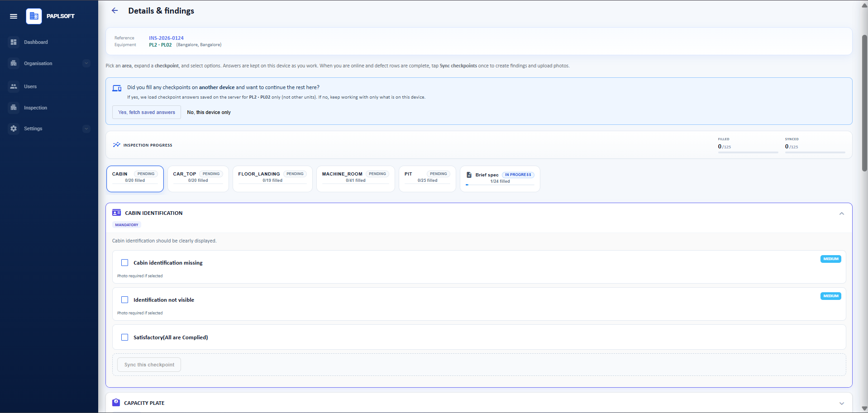This screenshot has height=413, width=868.
Task: Go back using the arrow icon
Action: (115, 10)
